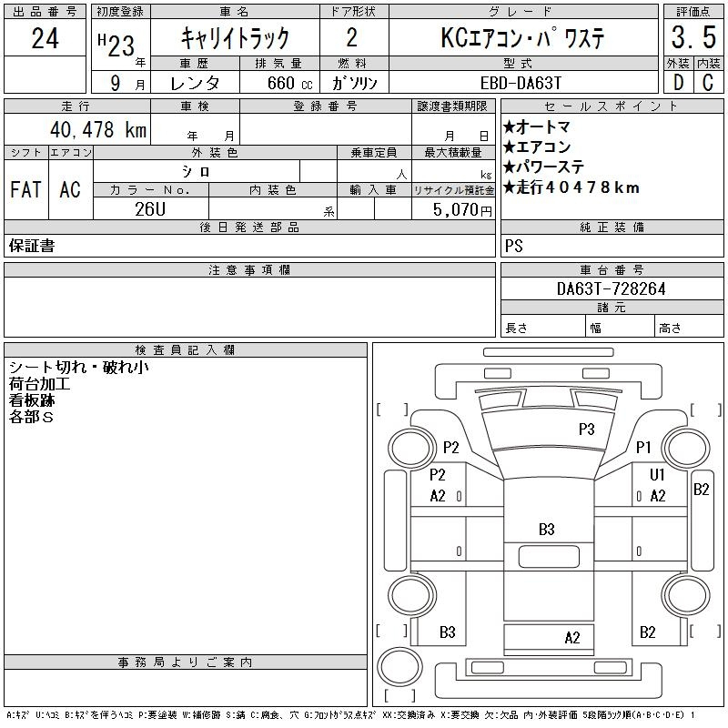Select the sales point ★パワーステ
The width and height of the screenshot is (728, 728).
tap(543, 167)
